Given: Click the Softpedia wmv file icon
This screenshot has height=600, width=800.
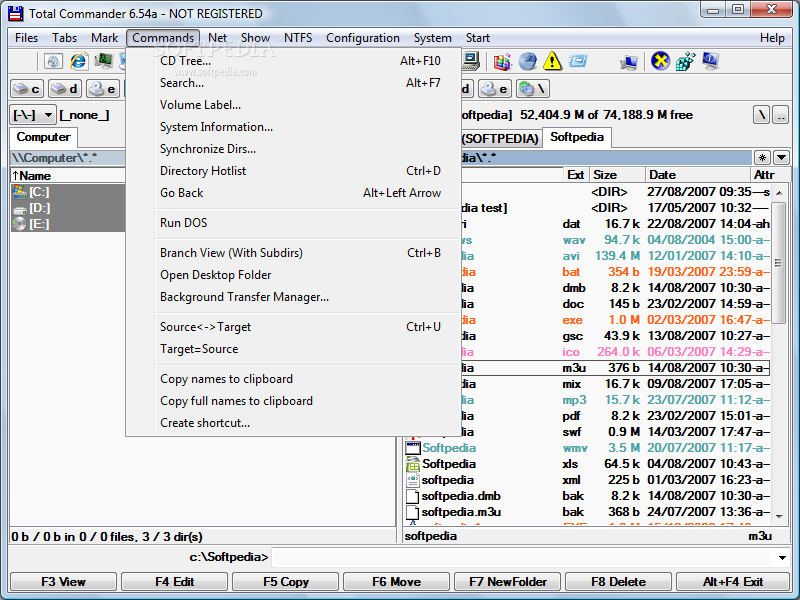Looking at the screenshot, I should (x=412, y=447).
